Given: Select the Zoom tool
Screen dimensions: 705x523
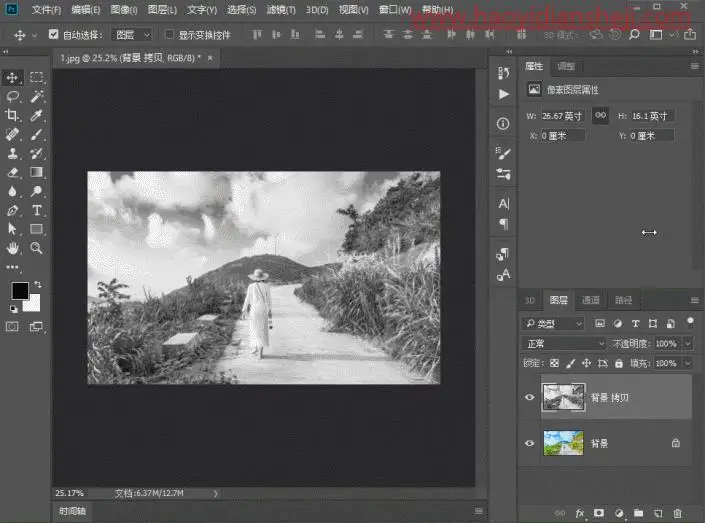Looking at the screenshot, I should (x=36, y=248).
